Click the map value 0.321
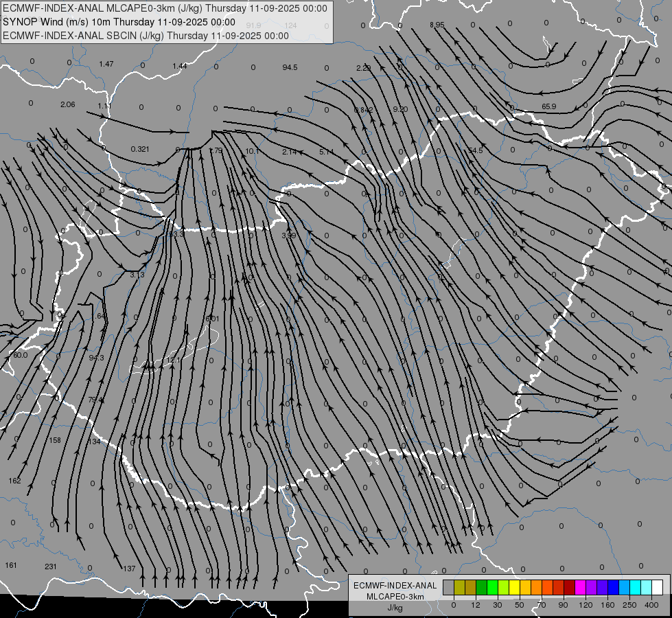This screenshot has width=672, height=618. [x=140, y=149]
